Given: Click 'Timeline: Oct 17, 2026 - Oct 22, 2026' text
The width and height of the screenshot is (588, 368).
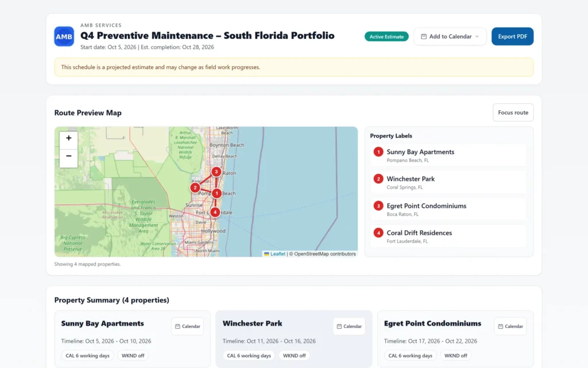Looking at the screenshot, I should (431, 341).
